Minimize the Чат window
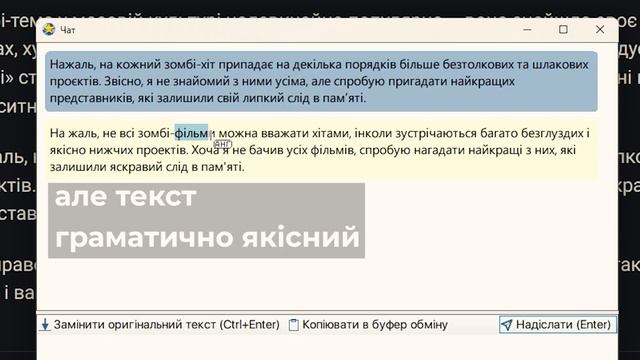Image resolution: width=640 pixels, height=360 pixels. (x=527, y=29)
